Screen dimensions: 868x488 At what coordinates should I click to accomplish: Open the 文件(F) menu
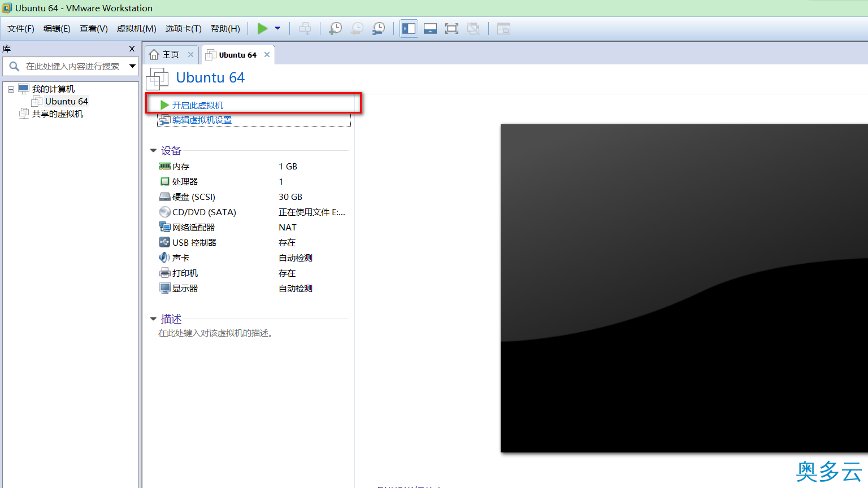20,28
